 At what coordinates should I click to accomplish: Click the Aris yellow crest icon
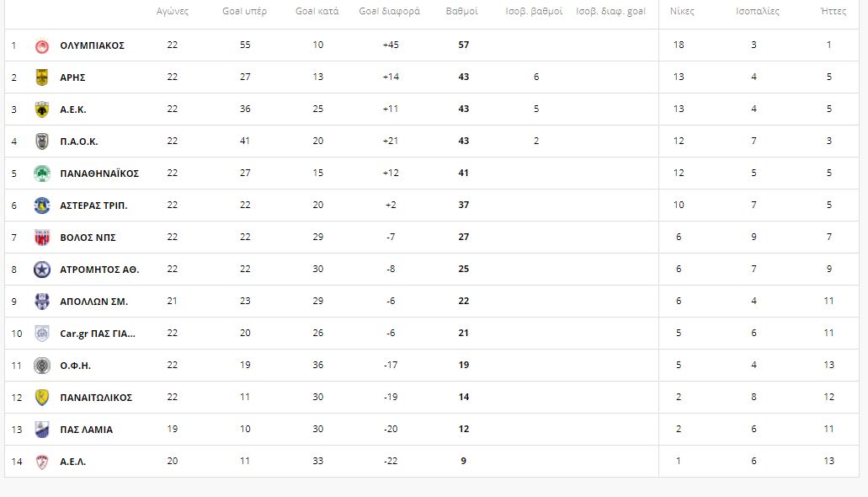click(42, 77)
